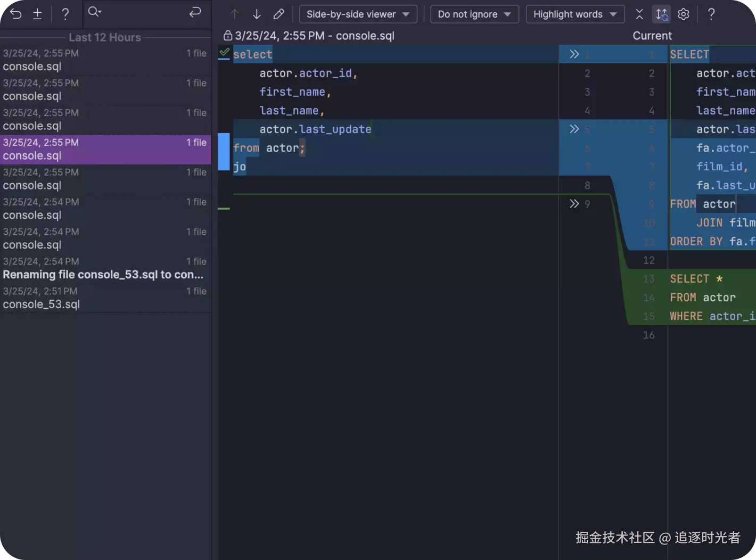Accept the change chevron at line 5
The width and height of the screenshot is (756, 560).
click(574, 129)
